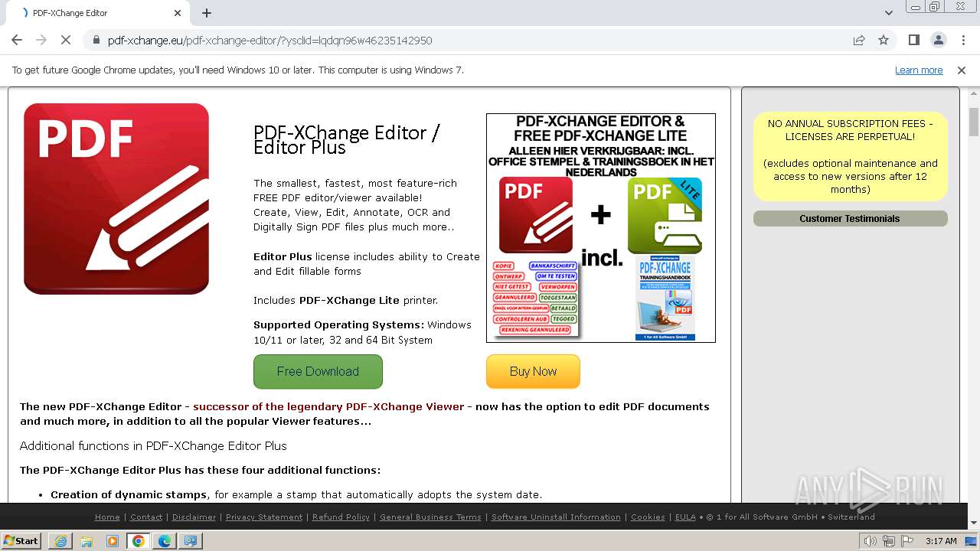The image size is (980, 551).
Task: Click the Chrome taskbar icon
Action: (x=139, y=541)
